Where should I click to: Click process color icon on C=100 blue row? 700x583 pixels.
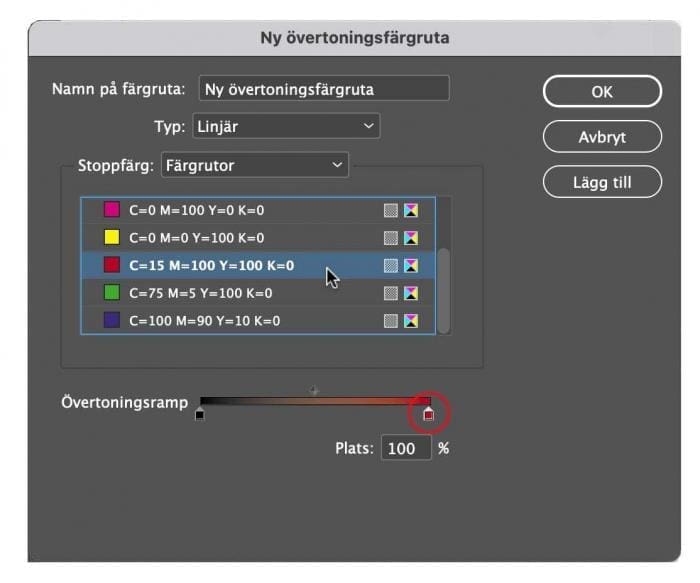pos(391,321)
